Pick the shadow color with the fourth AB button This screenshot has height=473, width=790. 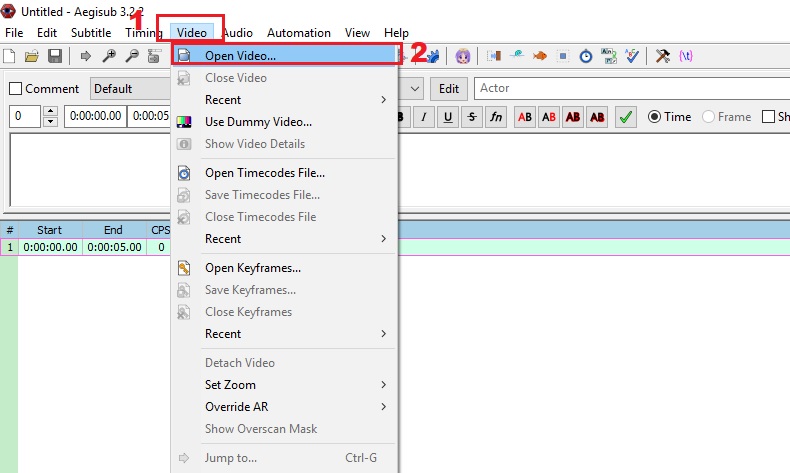pyautogui.click(x=597, y=117)
